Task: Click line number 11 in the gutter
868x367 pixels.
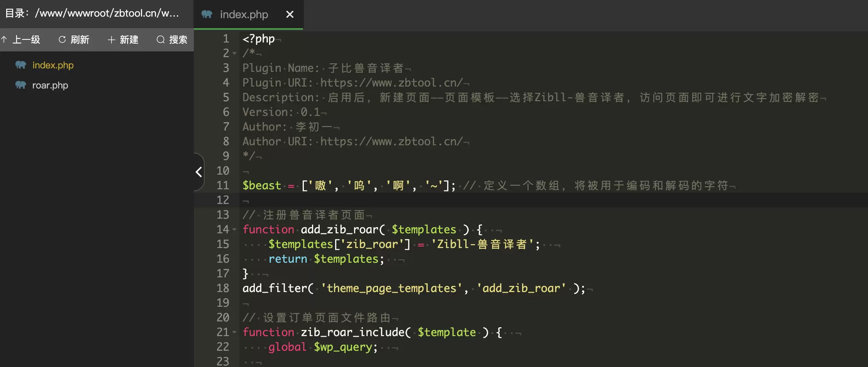Action: tap(223, 185)
